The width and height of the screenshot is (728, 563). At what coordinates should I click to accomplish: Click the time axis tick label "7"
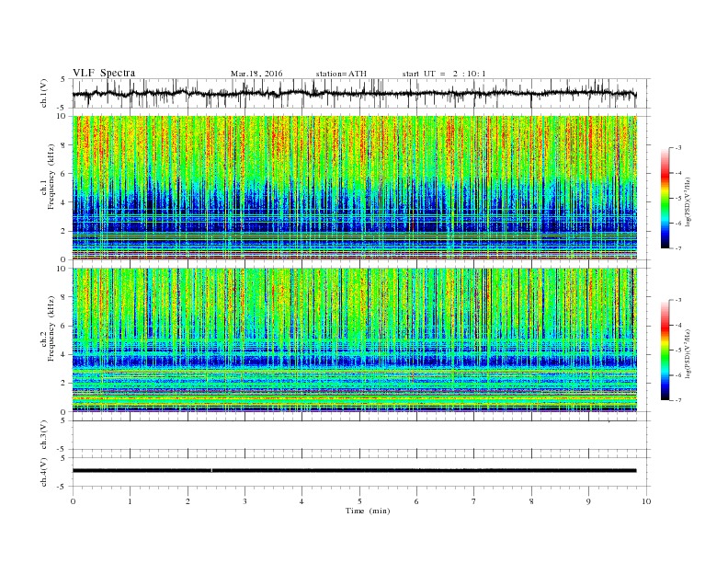point(474,501)
